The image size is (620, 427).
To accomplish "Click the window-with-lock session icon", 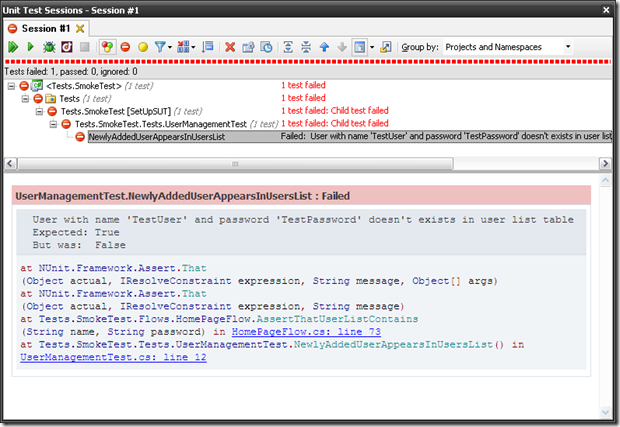I will [x=248, y=47].
